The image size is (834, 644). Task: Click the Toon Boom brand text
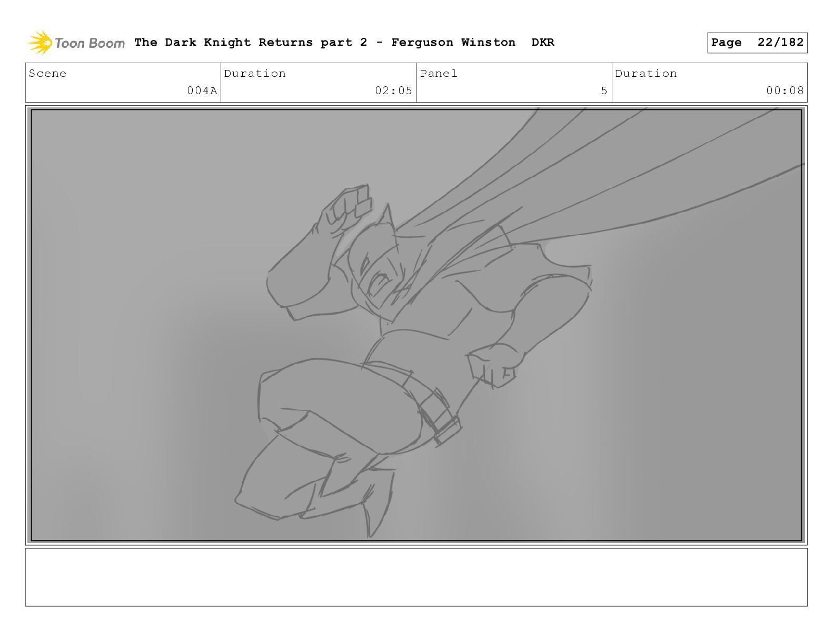click(90, 43)
